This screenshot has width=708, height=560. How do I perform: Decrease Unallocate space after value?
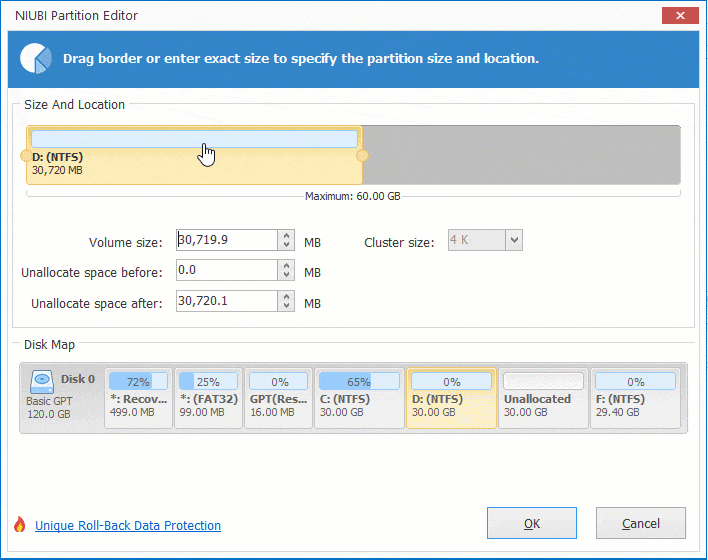point(286,306)
